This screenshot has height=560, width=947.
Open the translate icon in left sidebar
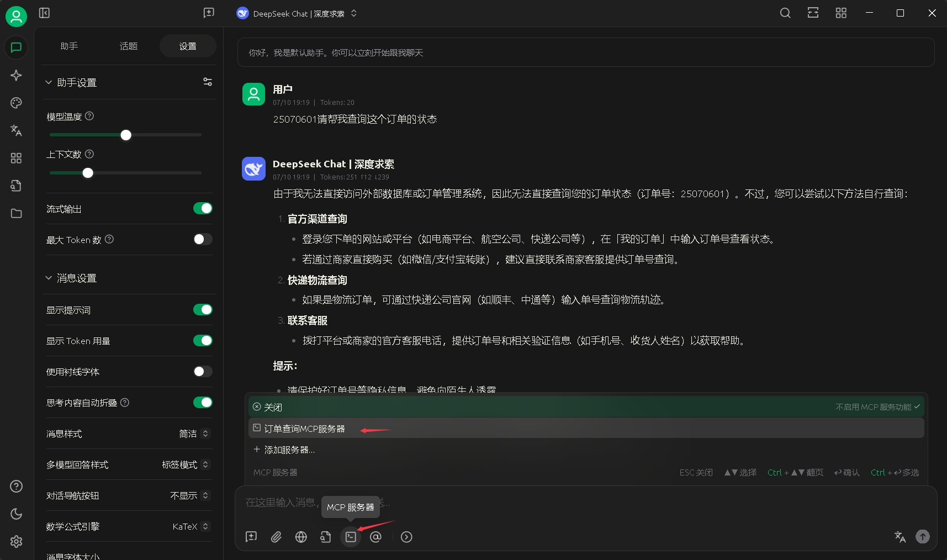pyautogui.click(x=16, y=130)
